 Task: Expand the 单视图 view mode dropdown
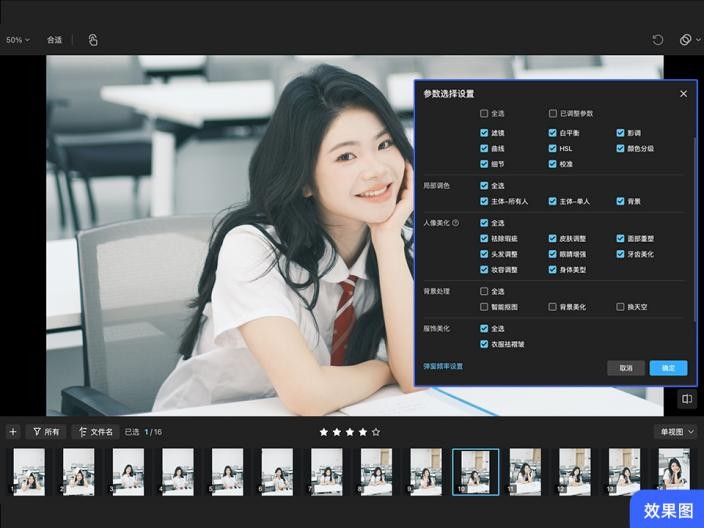tap(676, 432)
